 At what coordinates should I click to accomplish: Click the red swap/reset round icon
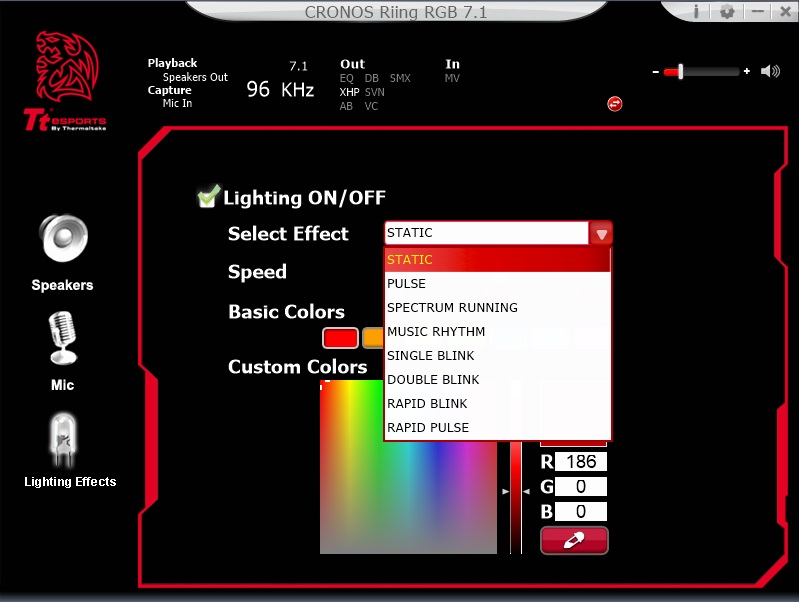coord(615,104)
